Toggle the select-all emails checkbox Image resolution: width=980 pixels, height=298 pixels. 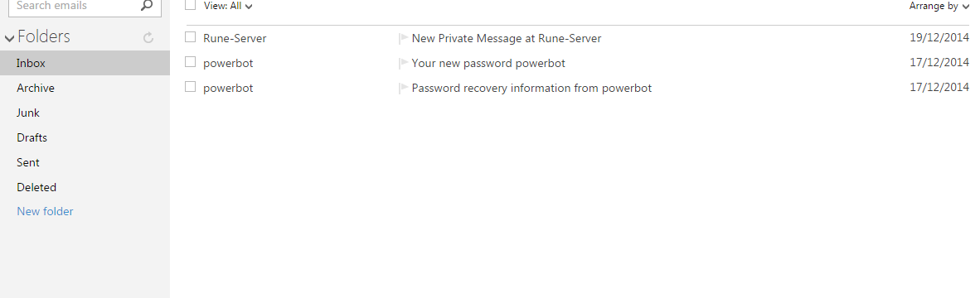pos(191,5)
